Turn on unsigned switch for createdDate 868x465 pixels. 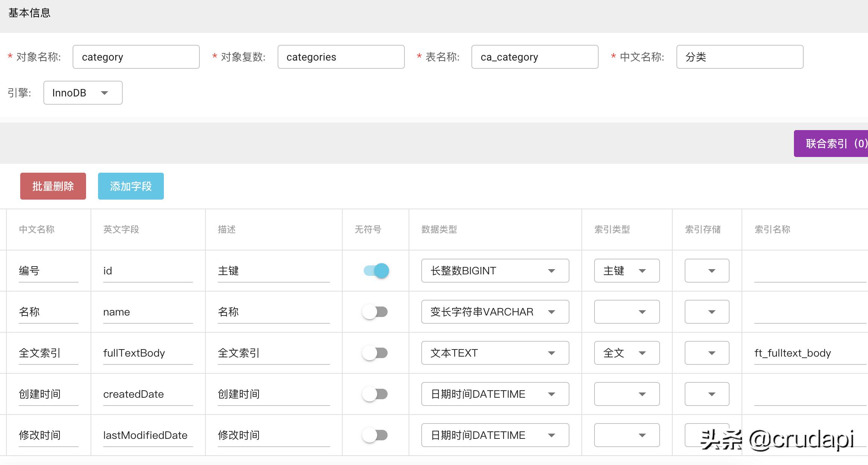click(375, 394)
